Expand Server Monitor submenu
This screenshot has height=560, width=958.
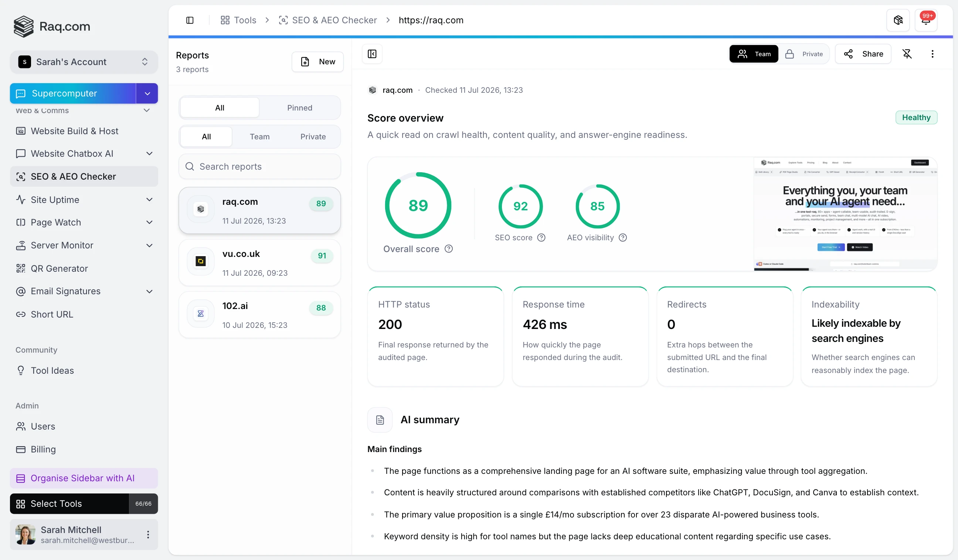coord(149,245)
